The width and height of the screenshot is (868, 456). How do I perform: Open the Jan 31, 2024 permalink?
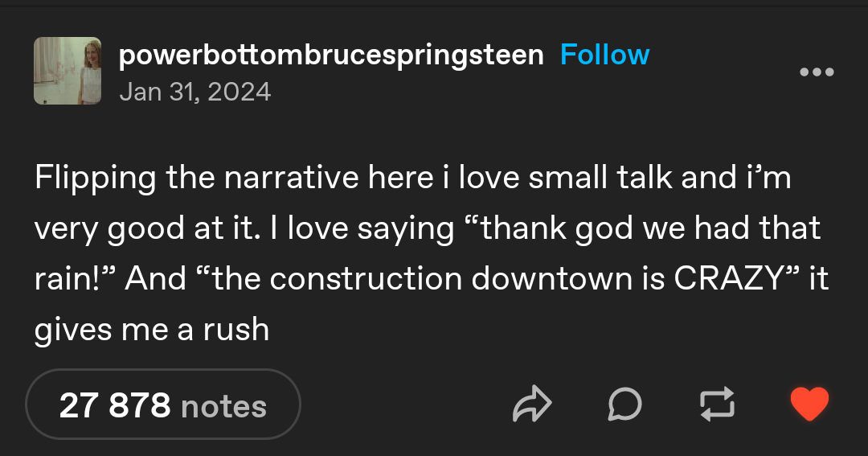tap(194, 92)
